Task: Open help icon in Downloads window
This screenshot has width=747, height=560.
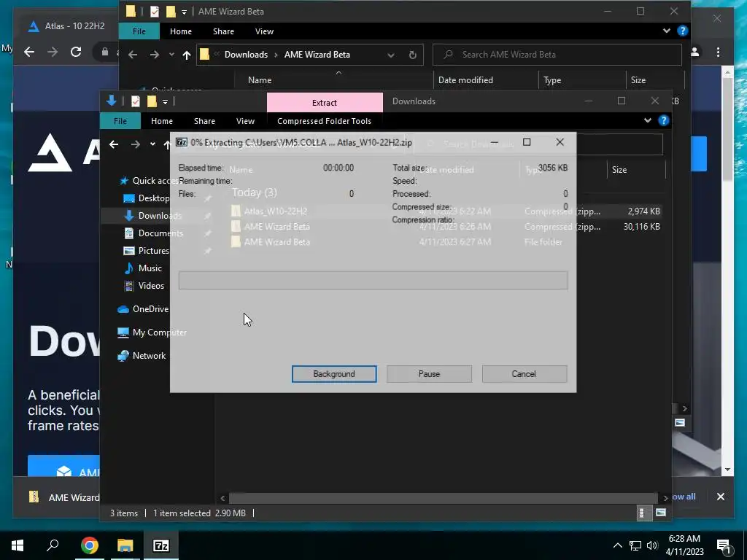Action: pyautogui.click(x=664, y=120)
